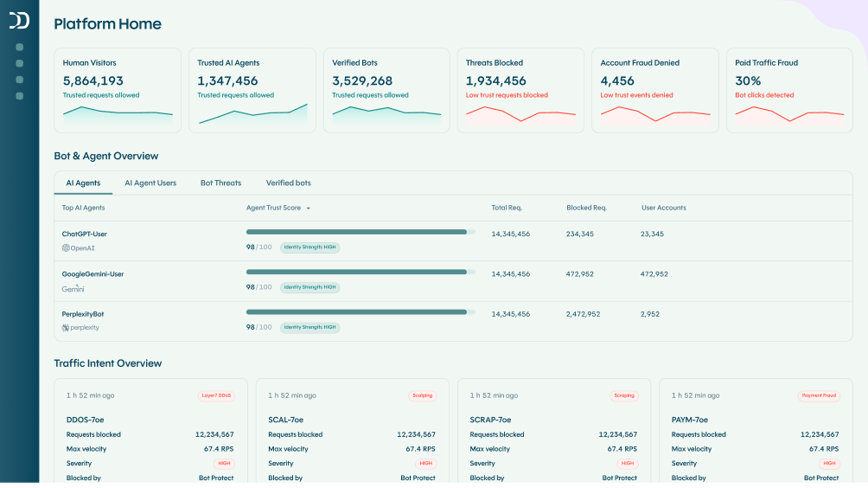Click HIGH severity badge on SCAL-7oe card
Image resolution: width=868 pixels, height=488 pixels.
425,463
